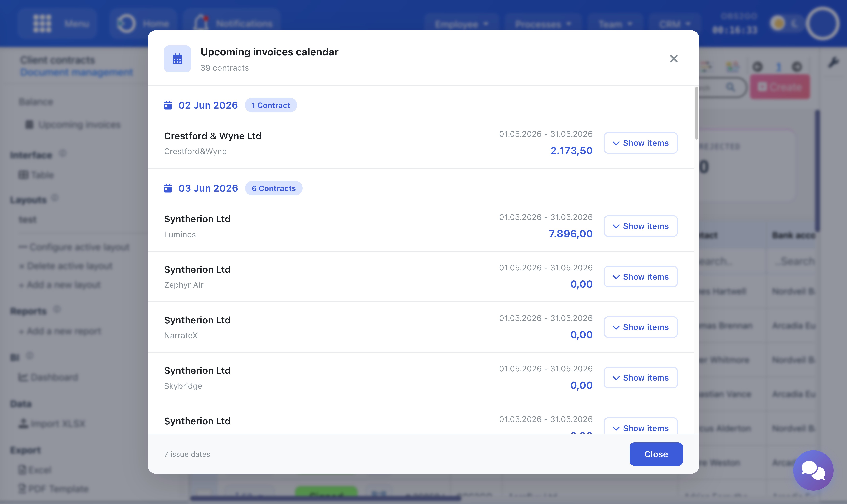Click the 7 issue dates footer text
Viewport: 847px width, 504px height.
(187, 454)
